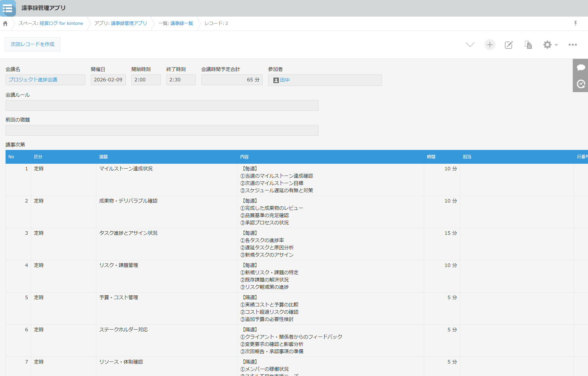Click ③スケジュール遅延の有無と対策 text
The width and height of the screenshot is (588, 376).
coord(277,190)
